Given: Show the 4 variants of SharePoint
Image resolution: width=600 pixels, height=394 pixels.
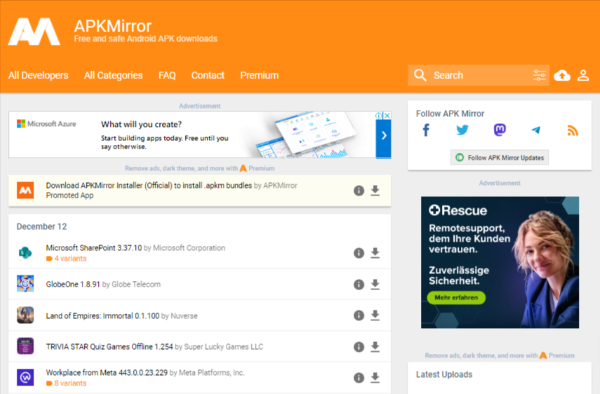Looking at the screenshot, I should coord(66,259).
